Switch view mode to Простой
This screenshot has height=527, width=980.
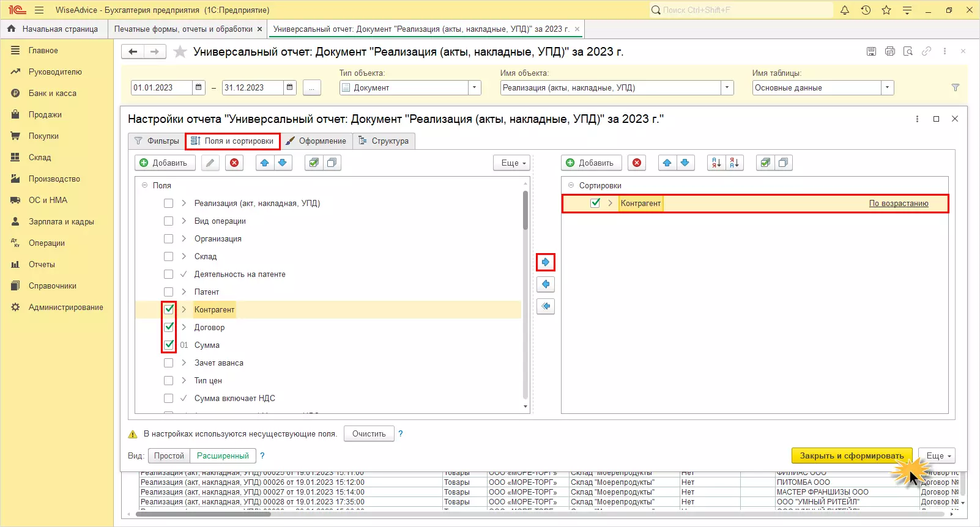(169, 455)
